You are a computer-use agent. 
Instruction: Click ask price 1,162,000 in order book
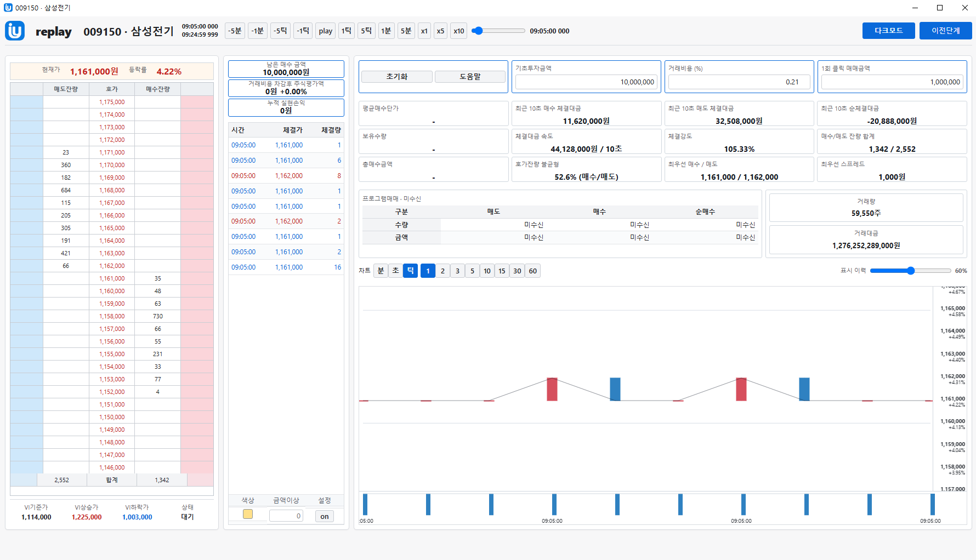pyautogui.click(x=112, y=266)
